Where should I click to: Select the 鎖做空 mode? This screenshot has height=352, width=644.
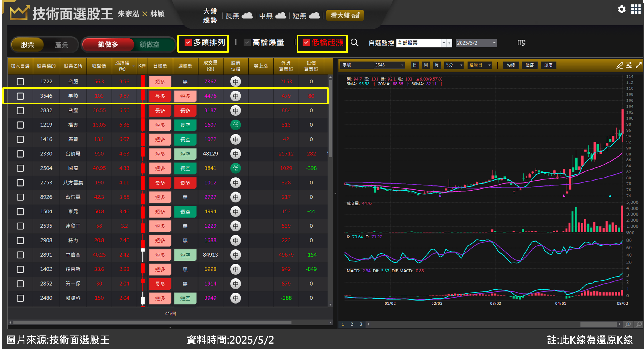(x=150, y=44)
